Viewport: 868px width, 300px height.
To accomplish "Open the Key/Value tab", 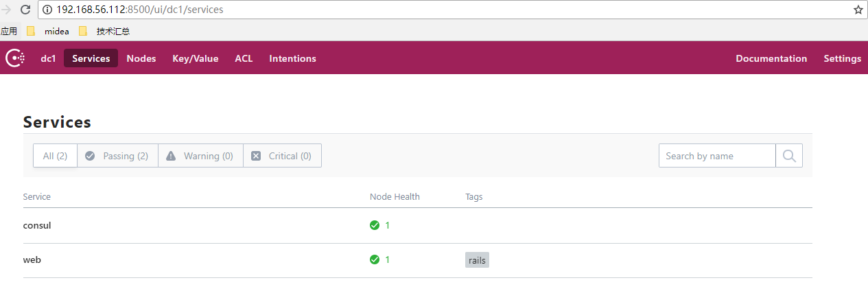I will coord(195,58).
